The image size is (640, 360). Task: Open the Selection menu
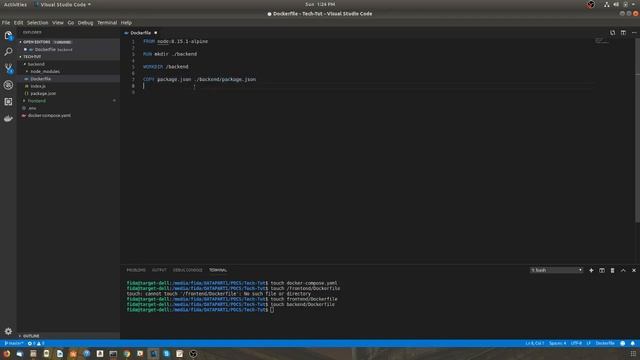[38, 23]
